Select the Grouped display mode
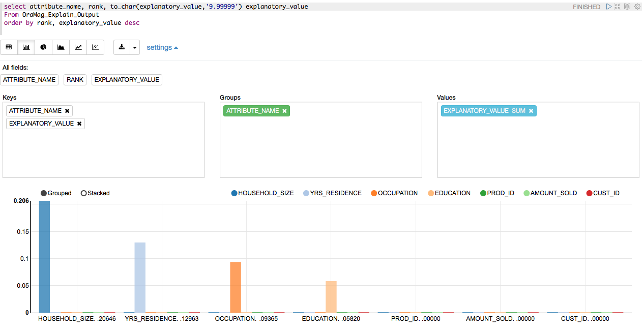The width and height of the screenshot is (644, 331). click(56, 193)
